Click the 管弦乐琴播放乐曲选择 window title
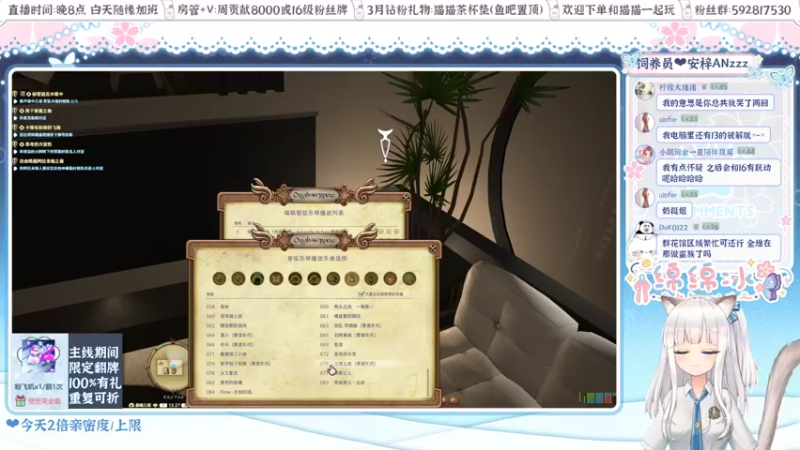 pos(317,258)
